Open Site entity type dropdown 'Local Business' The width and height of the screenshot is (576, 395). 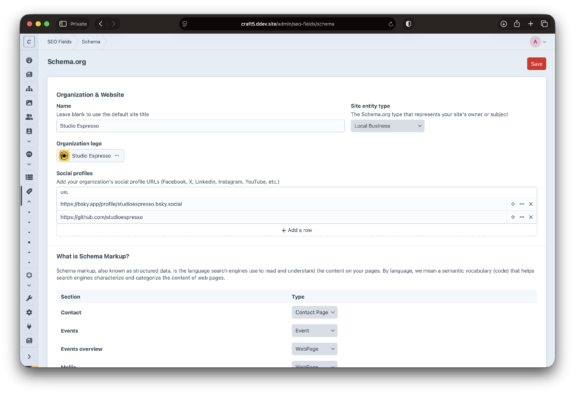click(388, 126)
